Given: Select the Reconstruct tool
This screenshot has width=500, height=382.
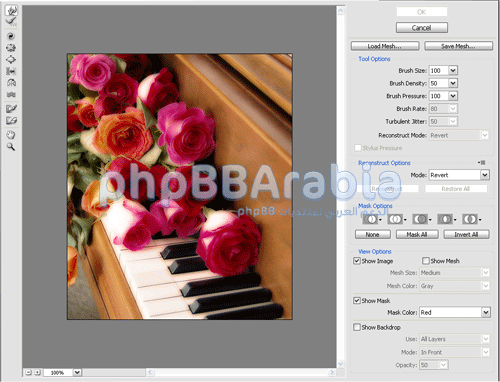Looking at the screenshot, I should click(11, 22).
